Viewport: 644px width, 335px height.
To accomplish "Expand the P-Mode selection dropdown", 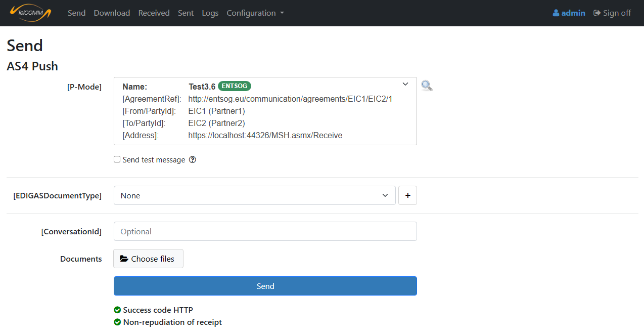I will pos(405,85).
